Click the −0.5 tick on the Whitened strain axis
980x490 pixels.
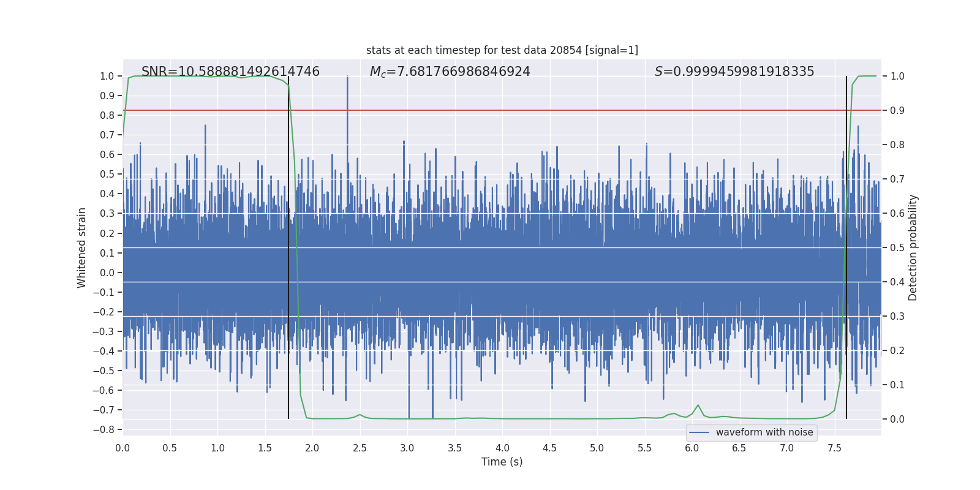click(104, 371)
